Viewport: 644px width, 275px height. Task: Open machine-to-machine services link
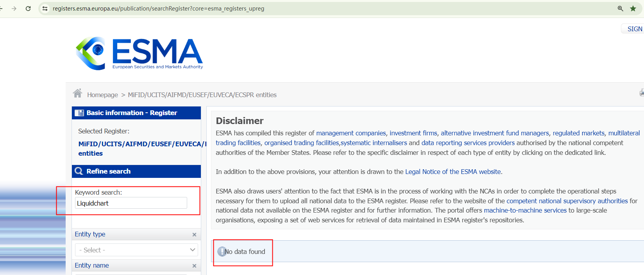[525, 210]
